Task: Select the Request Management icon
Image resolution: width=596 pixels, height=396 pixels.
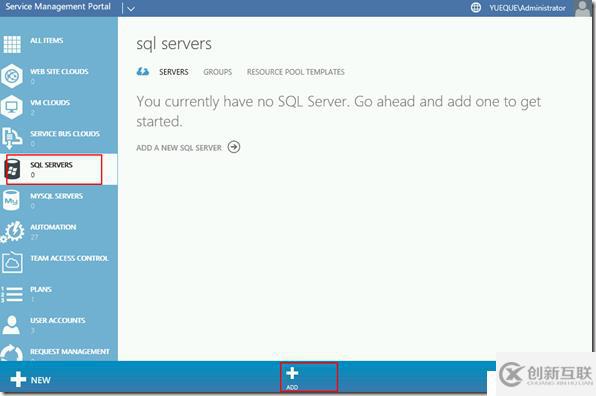Action: tap(12, 353)
